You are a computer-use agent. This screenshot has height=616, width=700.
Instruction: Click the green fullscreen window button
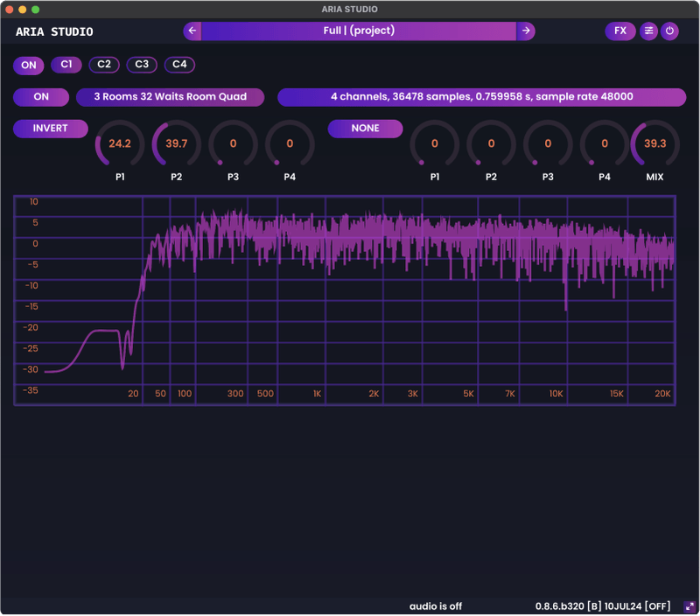(36, 10)
